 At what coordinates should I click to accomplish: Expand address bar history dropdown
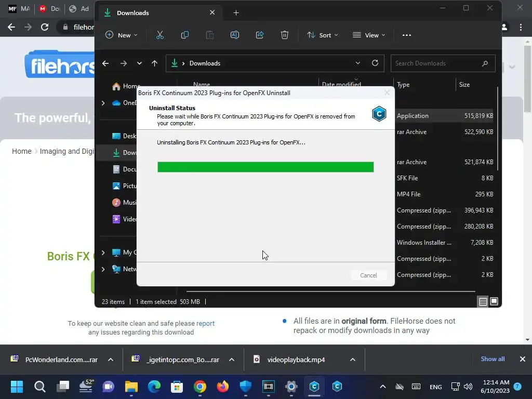coord(357,63)
